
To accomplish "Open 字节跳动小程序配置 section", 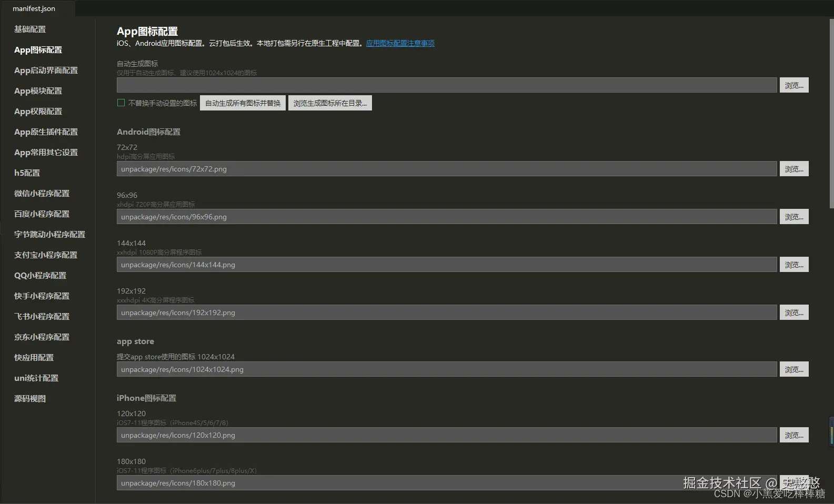I will coord(49,235).
